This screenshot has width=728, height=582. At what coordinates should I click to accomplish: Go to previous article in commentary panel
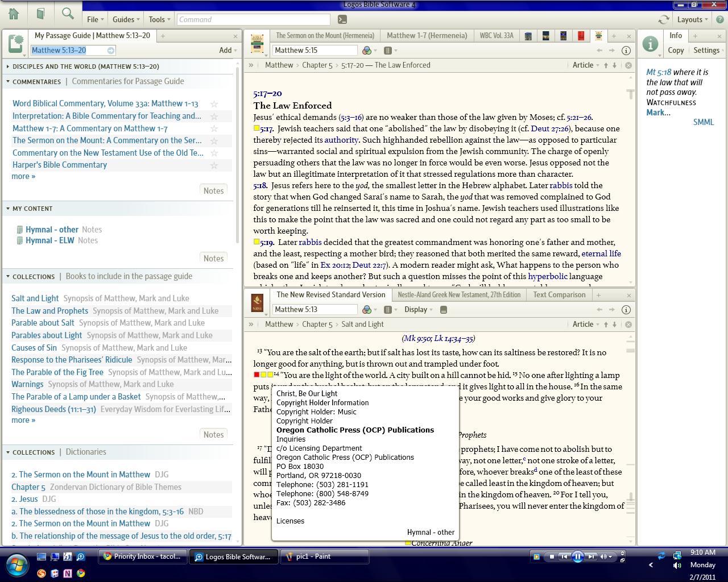(606, 65)
